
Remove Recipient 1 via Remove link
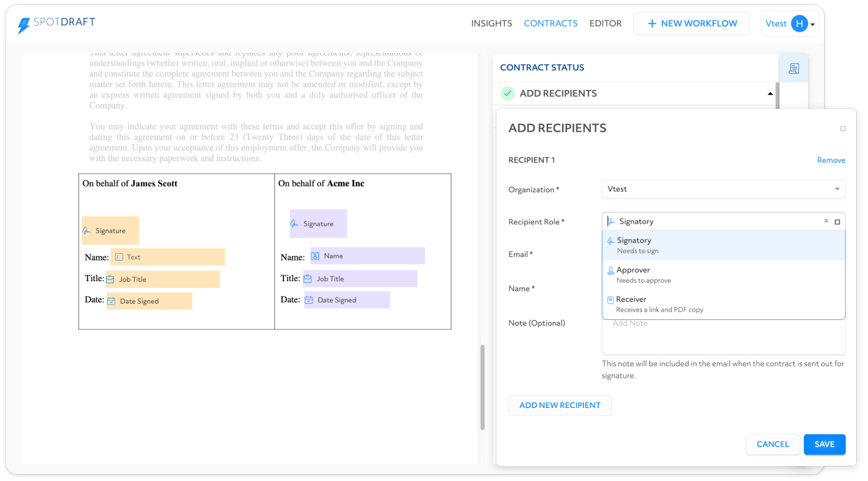[x=831, y=160]
